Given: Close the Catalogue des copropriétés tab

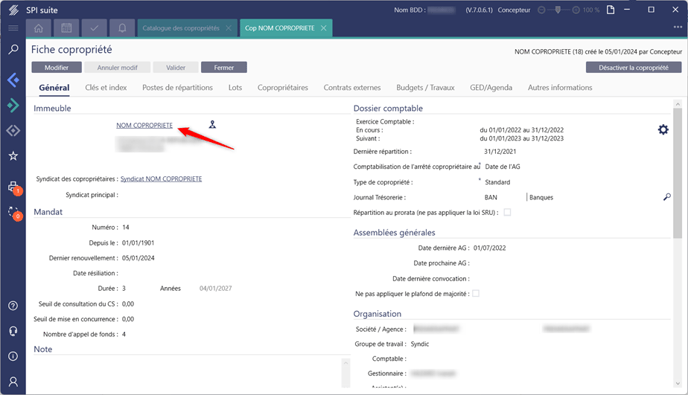Looking at the screenshot, I should tap(229, 28).
